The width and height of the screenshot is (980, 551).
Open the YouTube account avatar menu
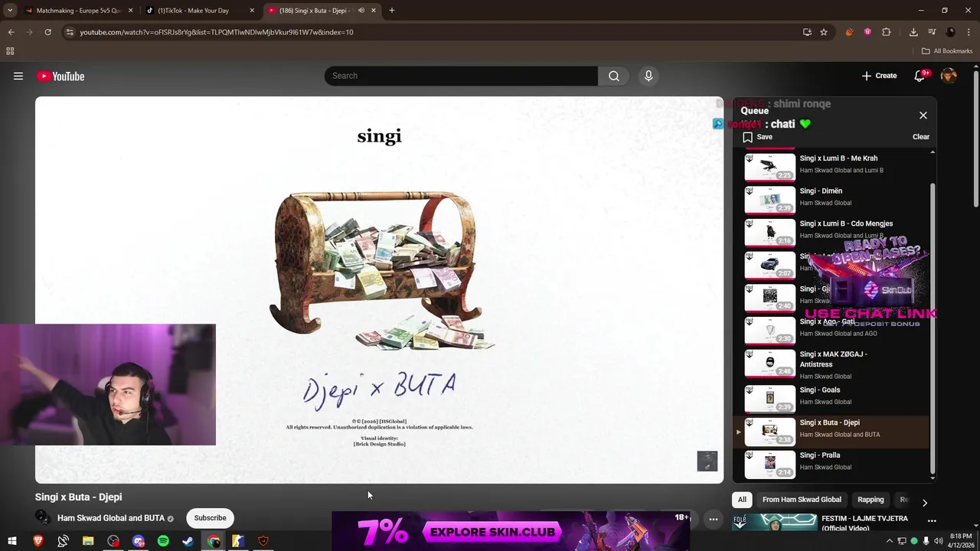[x=949, y=76]
